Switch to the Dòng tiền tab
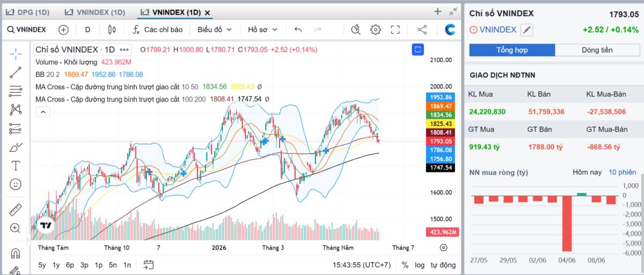 click(597, 50)
